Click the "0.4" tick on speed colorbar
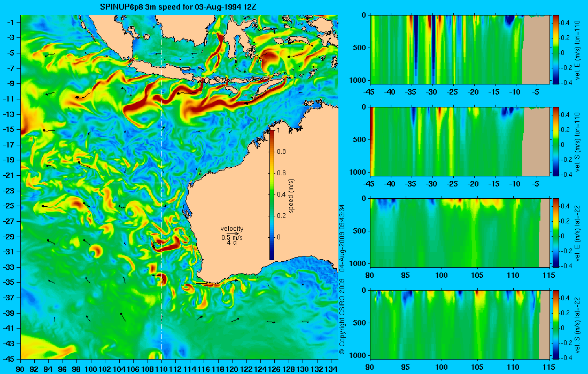Image resolution: width=588 pixels, height=374 pixels. tap(281, 194)
